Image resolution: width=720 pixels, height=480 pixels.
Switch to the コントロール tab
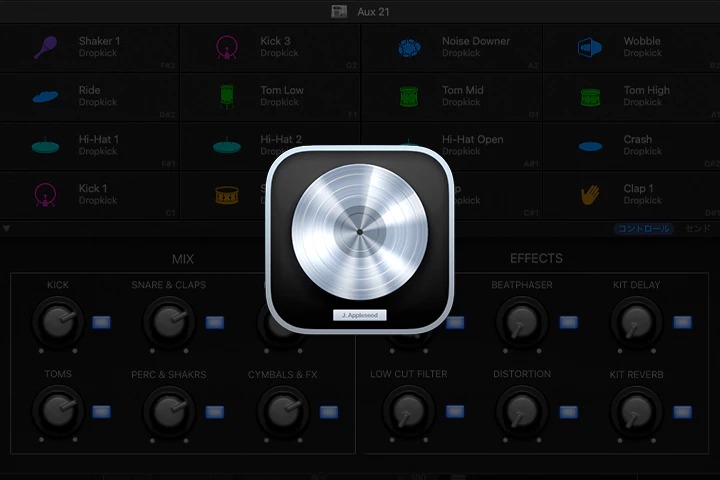pos(644,228)
